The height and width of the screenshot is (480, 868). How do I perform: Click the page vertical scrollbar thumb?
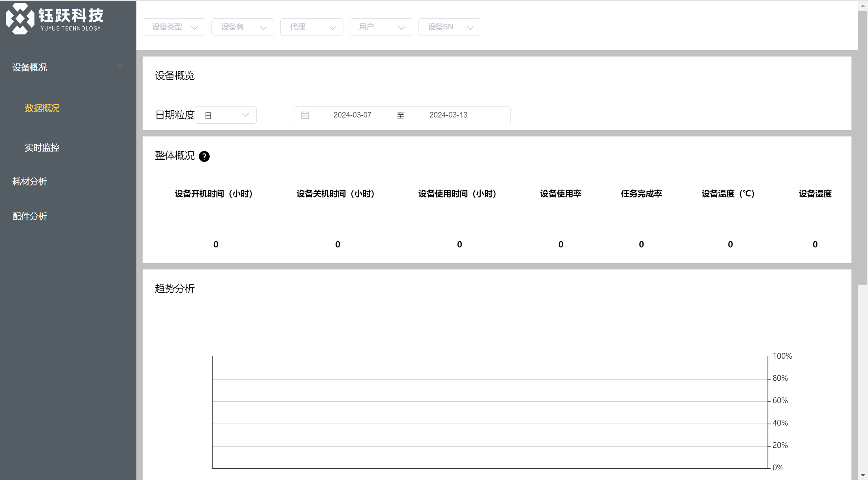click(x=862, y=148)
